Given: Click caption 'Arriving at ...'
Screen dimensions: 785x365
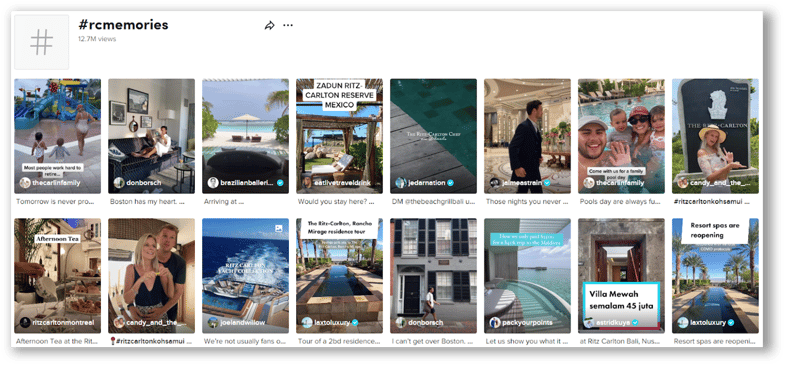Looking at the screenshot, I should (x=224, y=201).
